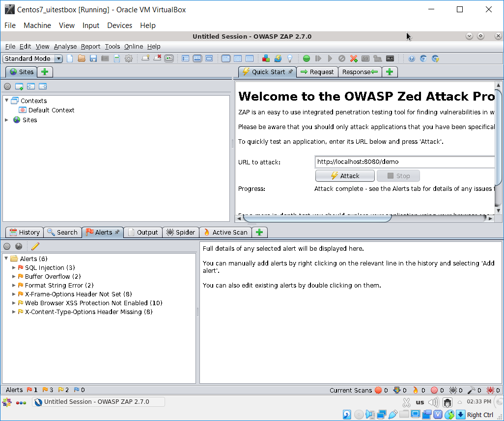This screenshot has width=504, height=421.
Task: Click the plain browser launch icon
Action: tap(423, 58)
